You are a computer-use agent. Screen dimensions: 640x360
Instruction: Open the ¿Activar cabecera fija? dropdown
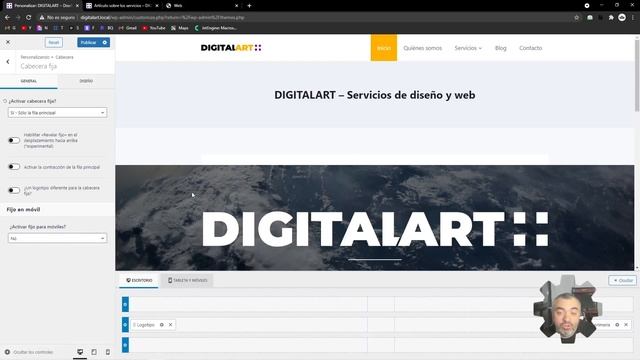[x=58, y=113]
